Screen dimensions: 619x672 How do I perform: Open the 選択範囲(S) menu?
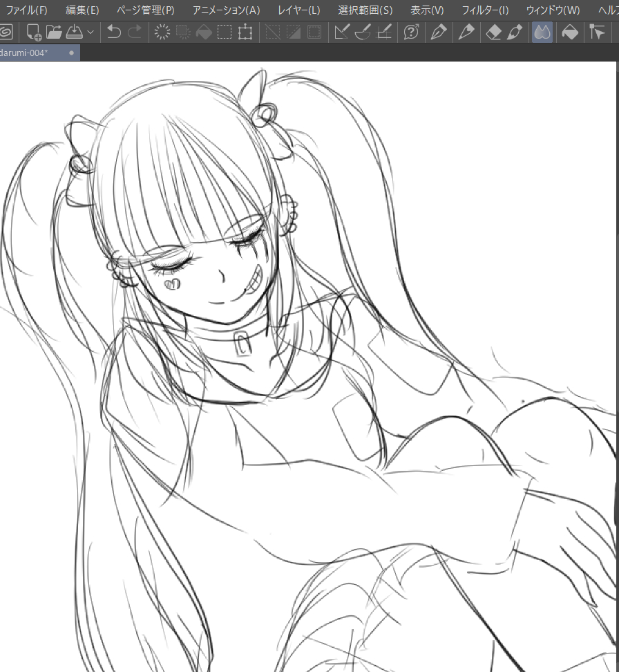(365, 10)
